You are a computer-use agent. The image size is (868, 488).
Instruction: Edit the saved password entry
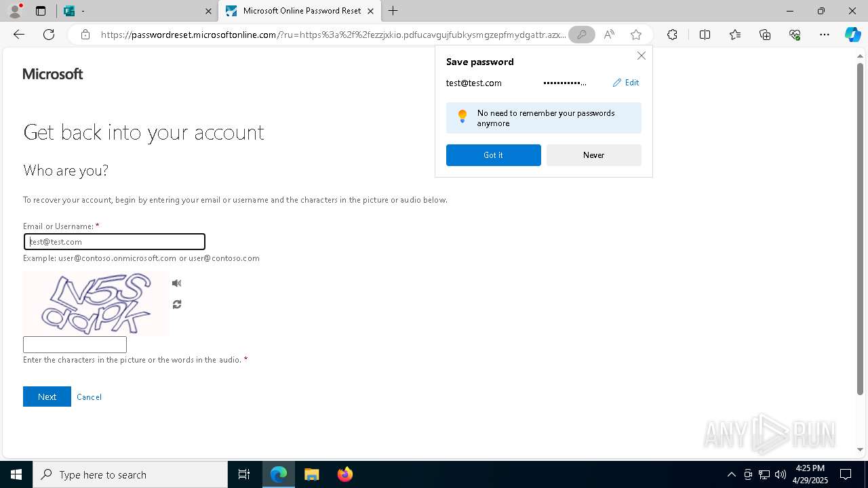click(626, 83)
